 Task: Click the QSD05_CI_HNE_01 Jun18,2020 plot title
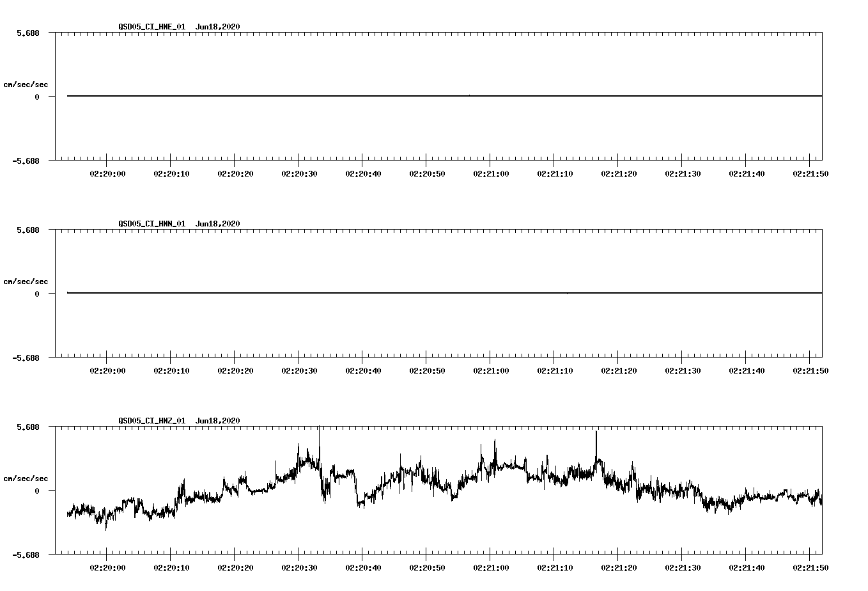179,27
